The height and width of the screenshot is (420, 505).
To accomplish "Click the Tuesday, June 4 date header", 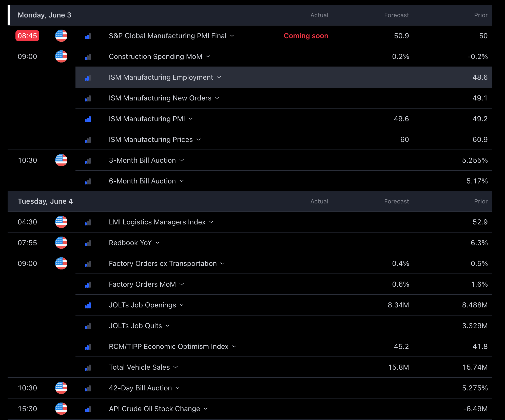I will [x=45, y=201].
